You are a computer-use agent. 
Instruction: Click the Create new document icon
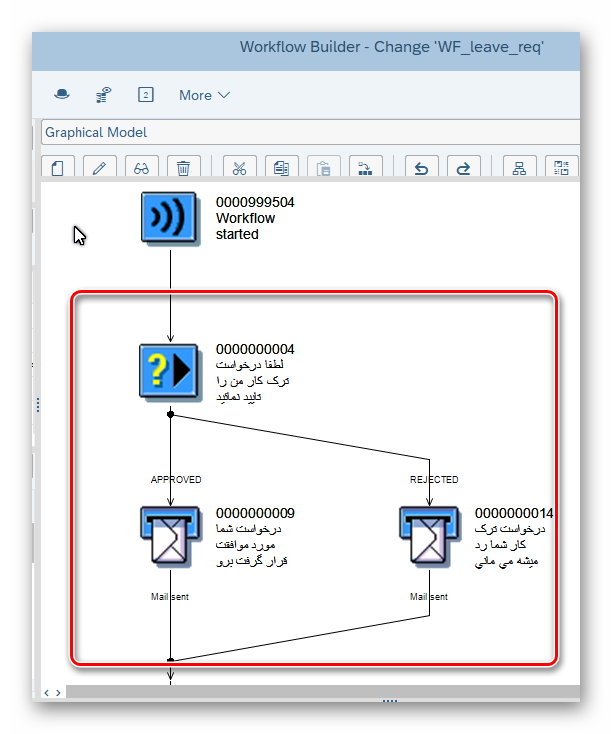pyautogui.click(x=57, y=168)
